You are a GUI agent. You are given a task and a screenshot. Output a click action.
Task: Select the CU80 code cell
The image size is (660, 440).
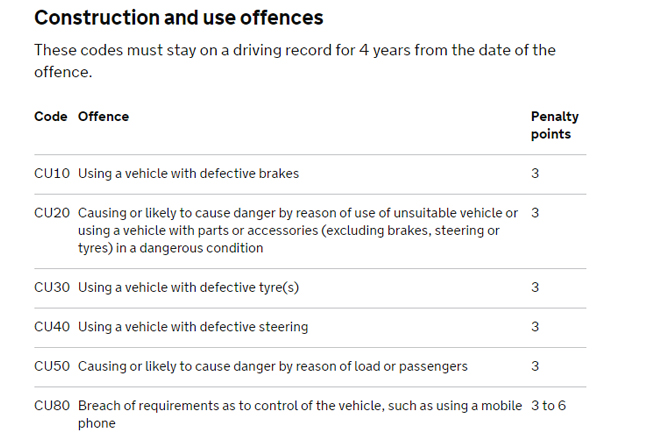pyautogui.click(x=52, y=405)
